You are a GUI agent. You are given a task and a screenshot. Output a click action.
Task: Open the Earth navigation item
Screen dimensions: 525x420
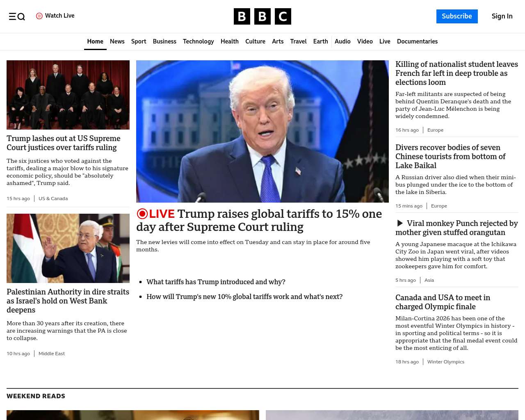(320, 41)
